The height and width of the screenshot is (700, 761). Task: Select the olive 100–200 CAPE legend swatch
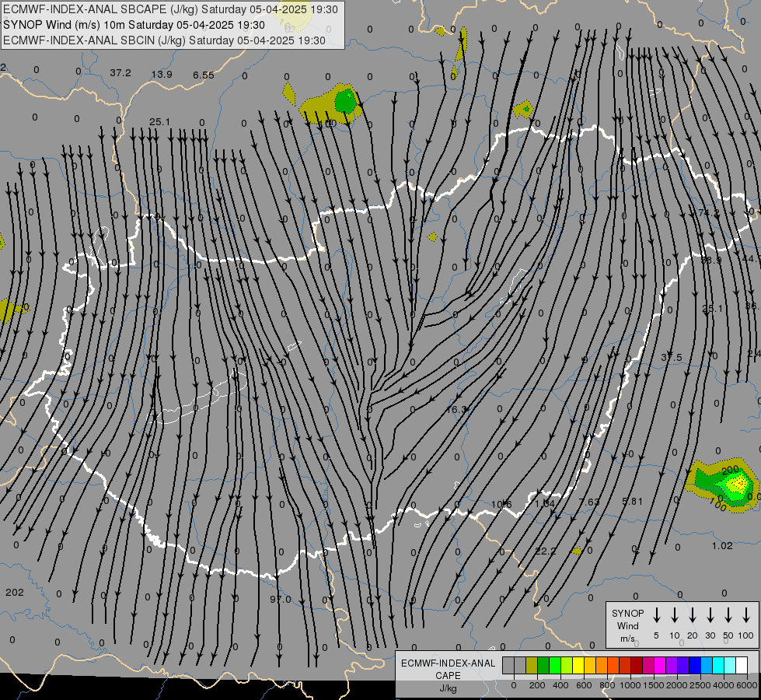pos(532,665)
